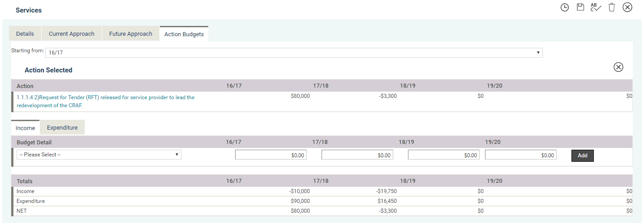Close the Services panel
This screenshot has width=644, height=223.
pyautogui.click(x=627, y=7)
